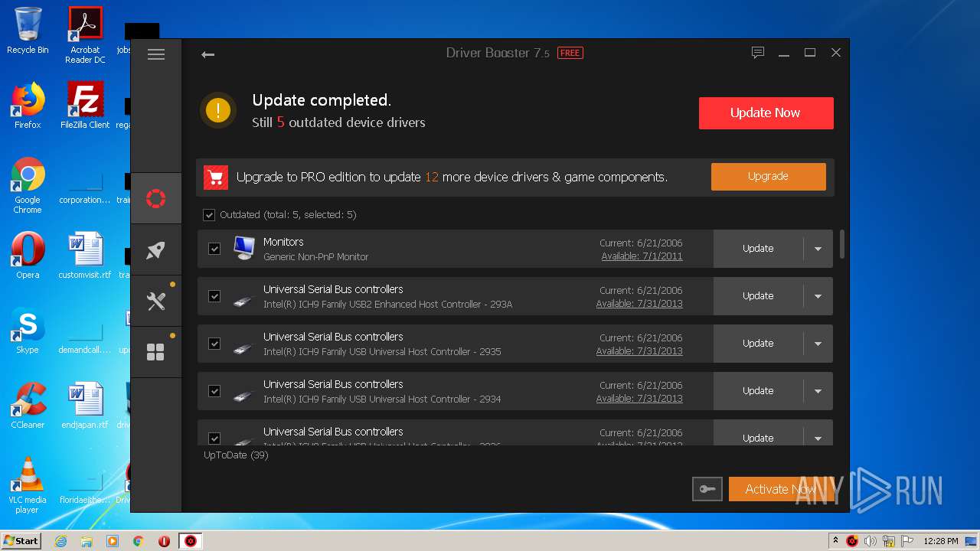The height and width of the screenshot is (551, 980).
Task: Click the driver list scrollbar thumb
Action: tap(842, 243)
